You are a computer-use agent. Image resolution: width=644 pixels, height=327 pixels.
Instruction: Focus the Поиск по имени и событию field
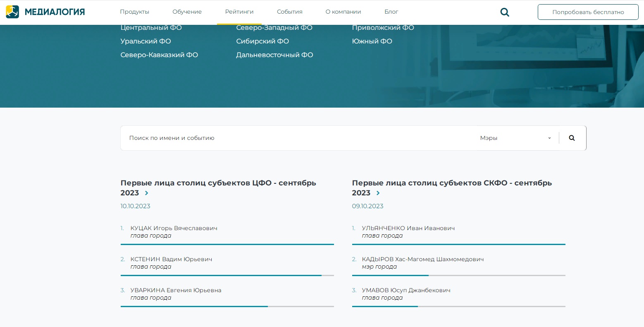[289, 138]
